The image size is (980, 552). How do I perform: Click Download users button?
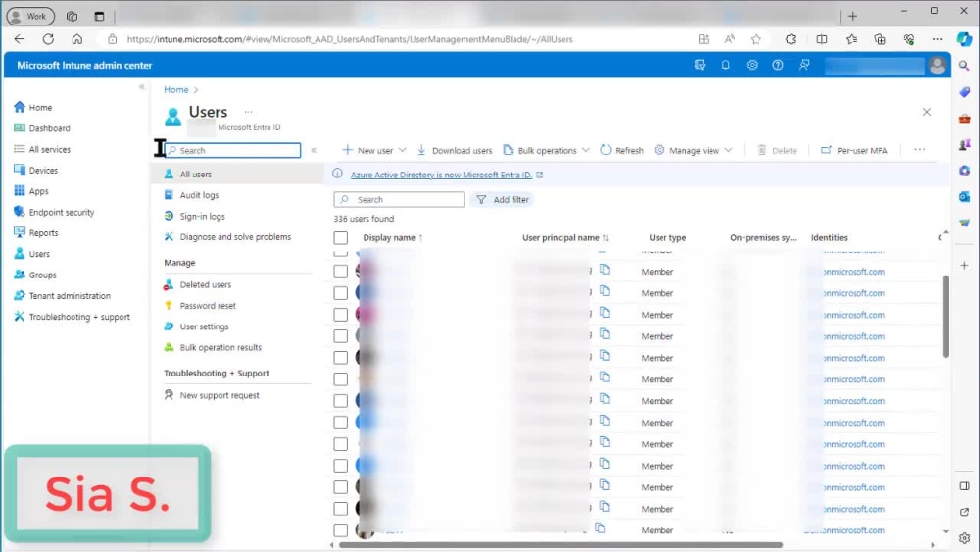[455, 150]
